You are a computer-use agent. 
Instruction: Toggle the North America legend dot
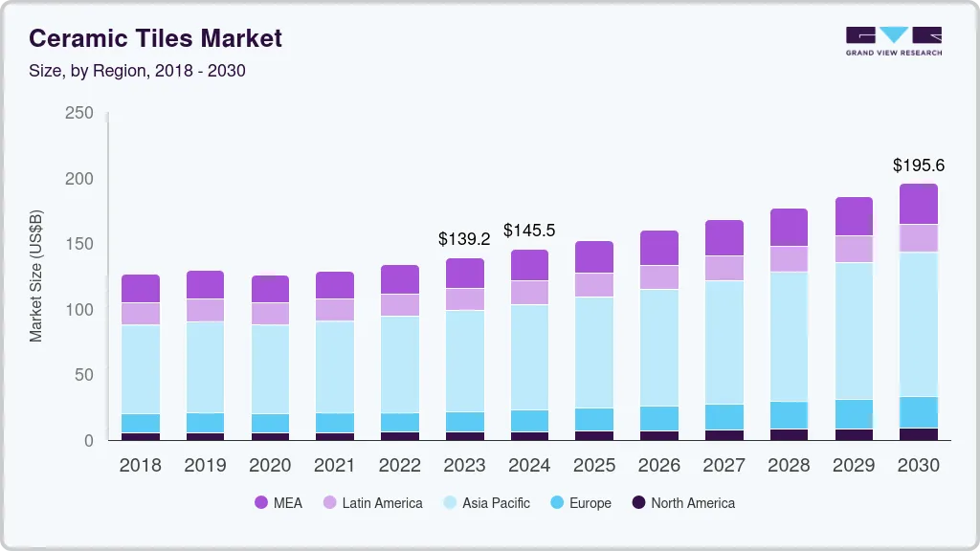[x=636, y=502]
